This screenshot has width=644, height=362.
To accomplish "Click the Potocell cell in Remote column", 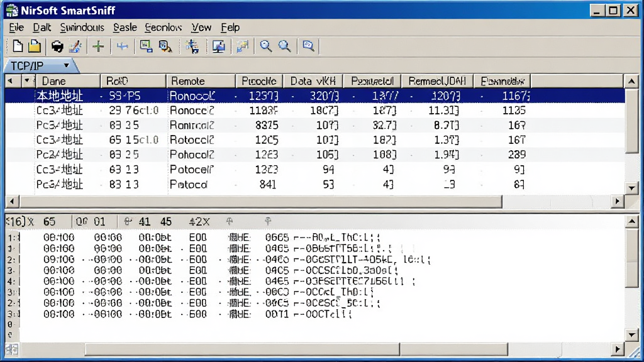I will click(192, 170).
